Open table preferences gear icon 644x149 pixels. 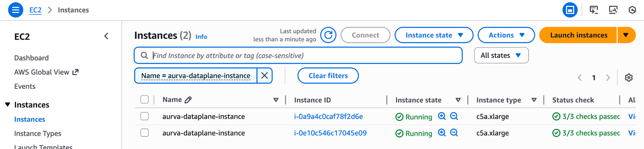point(629,77)
